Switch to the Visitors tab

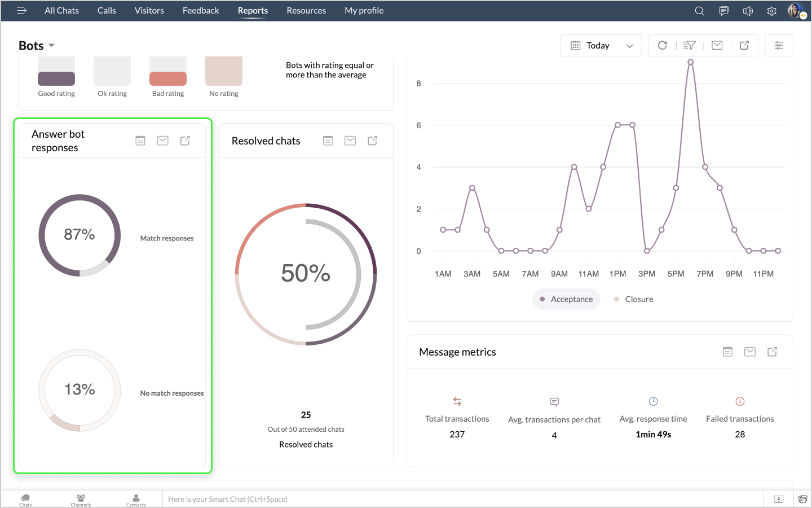point(149,11)
